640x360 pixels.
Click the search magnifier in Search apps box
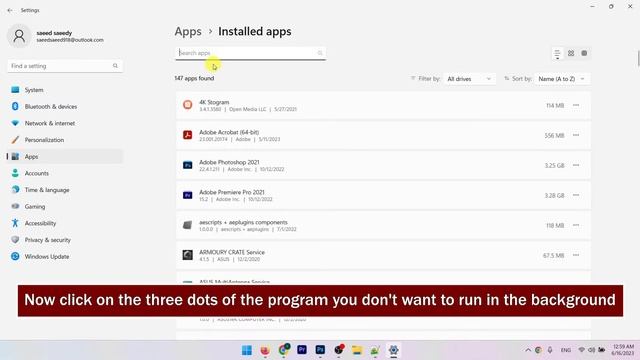coord(320,53)
